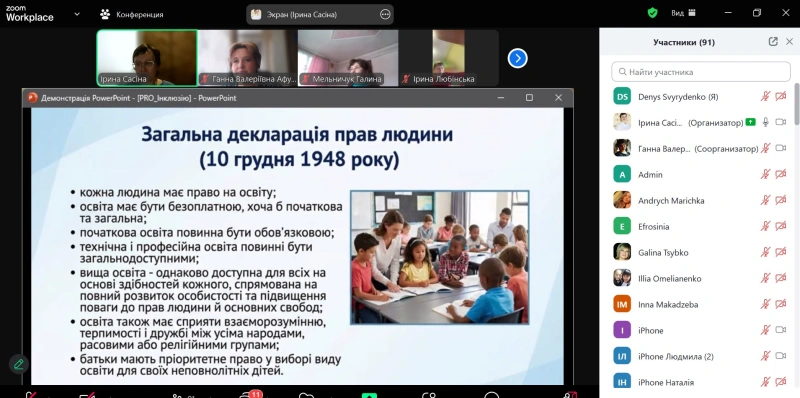Image resolution: width=800 pixels, height=398 pixels.
Task: Toggle Efrosinia's muted microphone icon
Action: [765, 226]
